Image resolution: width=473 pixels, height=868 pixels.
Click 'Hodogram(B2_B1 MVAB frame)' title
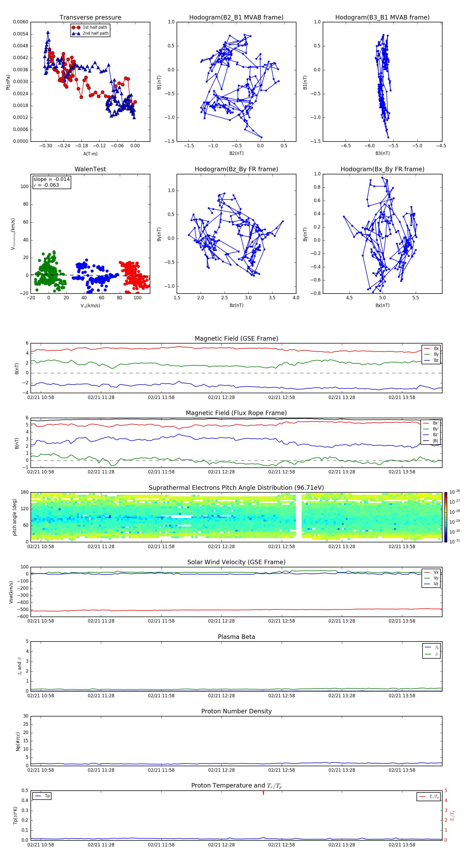click(x=236, y=18)
